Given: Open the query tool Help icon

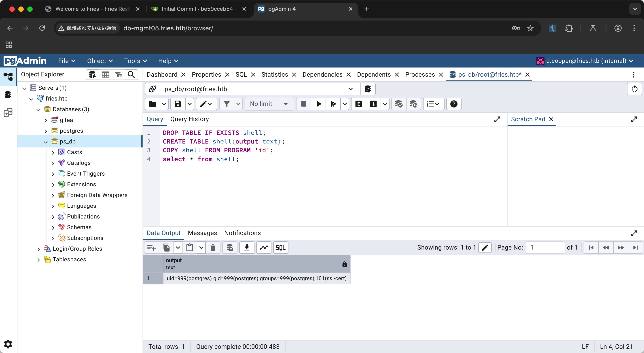Looking at the screenshot, I should [454, 104].
